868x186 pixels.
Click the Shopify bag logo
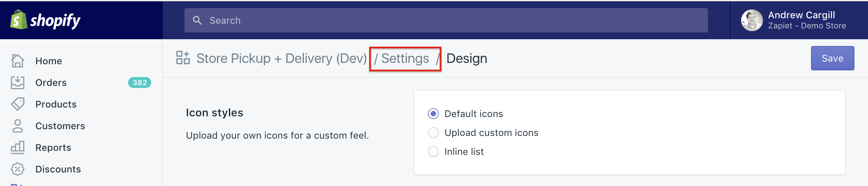(x=19, y=20)
